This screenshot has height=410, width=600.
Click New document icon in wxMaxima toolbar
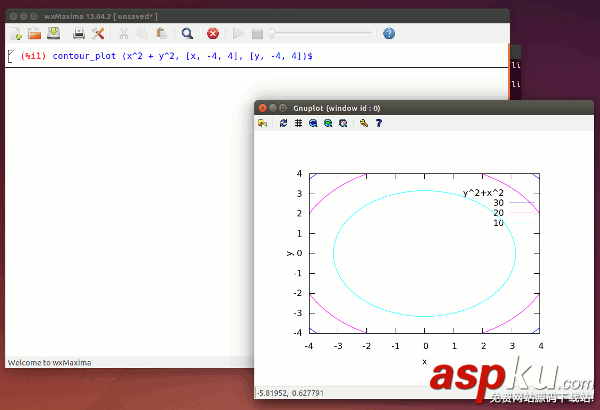pos(16,34)
